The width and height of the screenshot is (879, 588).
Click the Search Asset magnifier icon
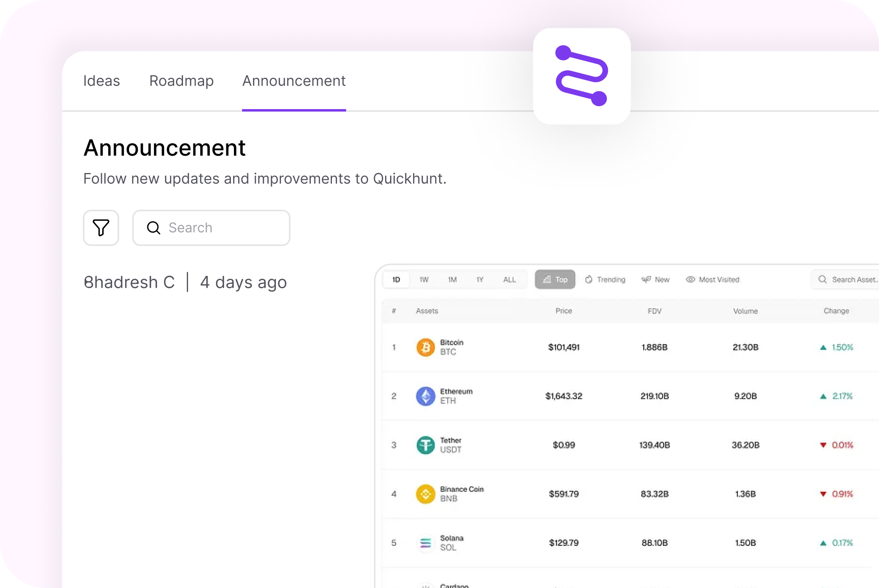coord(822,279)
